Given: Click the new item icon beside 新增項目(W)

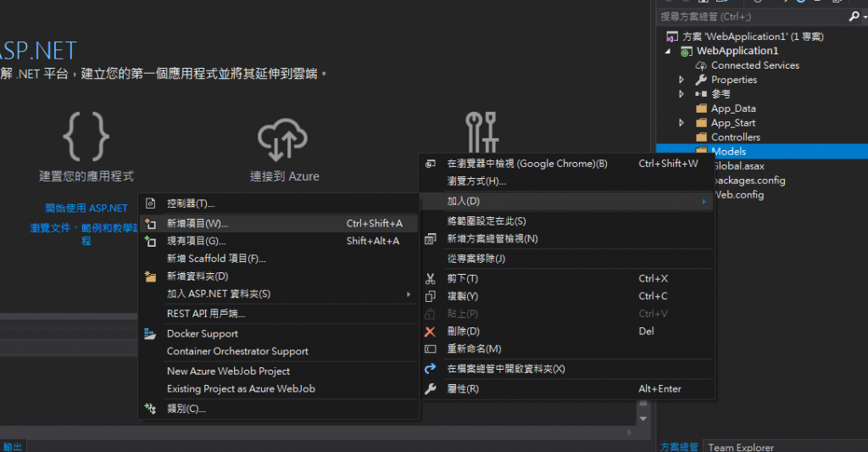Looking at the screenshot, I should click(x=150, y=223).
